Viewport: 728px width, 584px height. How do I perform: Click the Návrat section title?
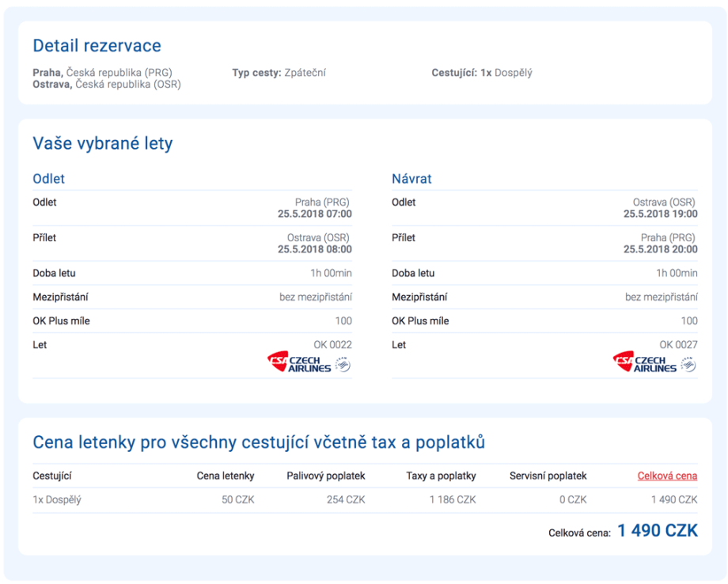click(411, 179)
